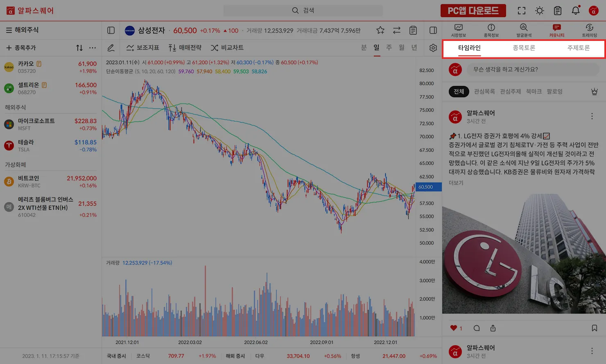
Task: Open 발굴분석 discovery analysis panel
Action: point(524,31)
